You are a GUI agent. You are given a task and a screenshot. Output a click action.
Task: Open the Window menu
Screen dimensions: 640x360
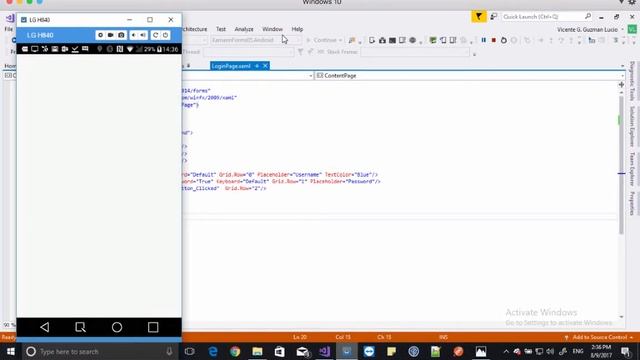[272, 29]
